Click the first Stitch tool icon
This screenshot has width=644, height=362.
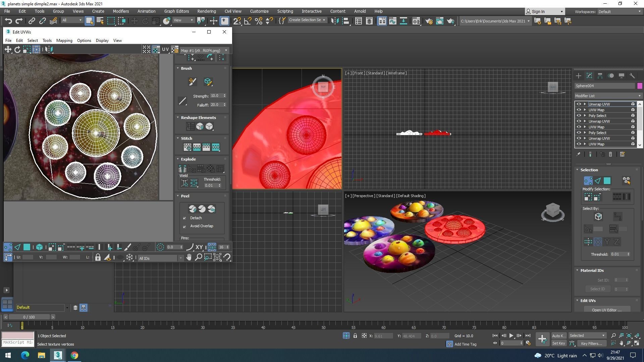[x=188, y=147]
